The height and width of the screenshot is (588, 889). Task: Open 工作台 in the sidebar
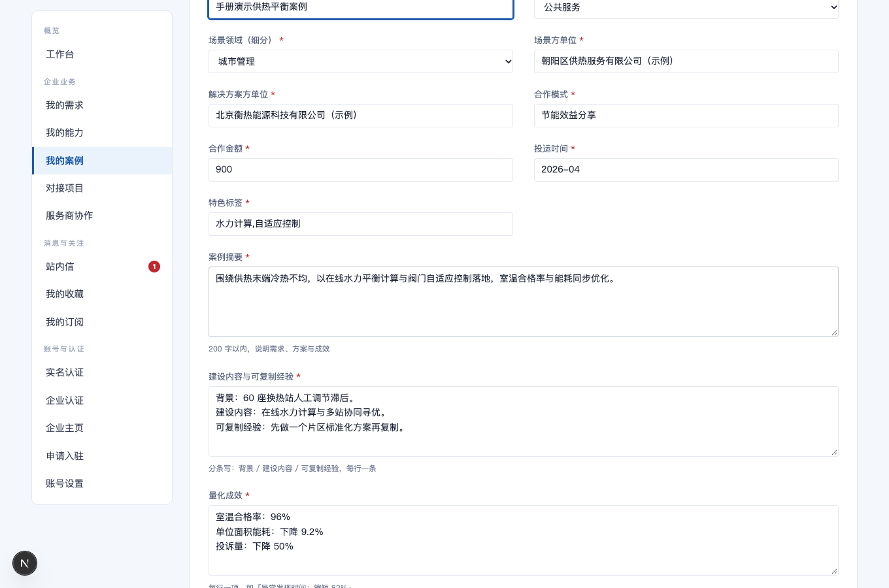point(102,54)
